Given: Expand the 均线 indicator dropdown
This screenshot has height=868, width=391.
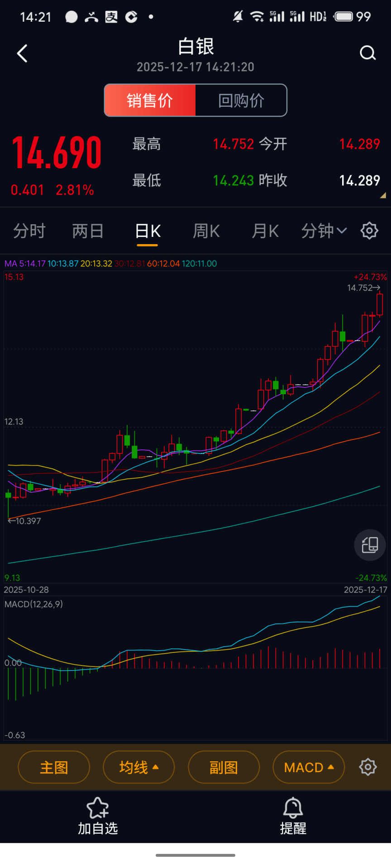Looking at the screenshot, I should coord(138,767).
